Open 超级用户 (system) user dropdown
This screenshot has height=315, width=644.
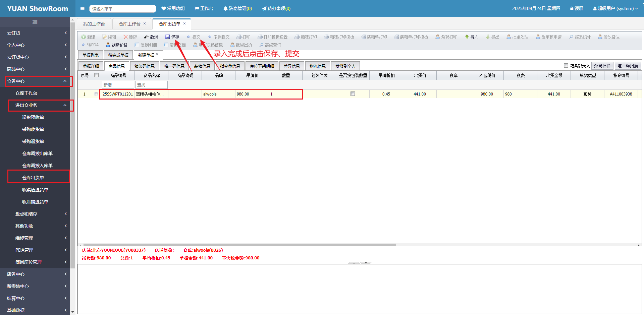[x=615, y=8]
